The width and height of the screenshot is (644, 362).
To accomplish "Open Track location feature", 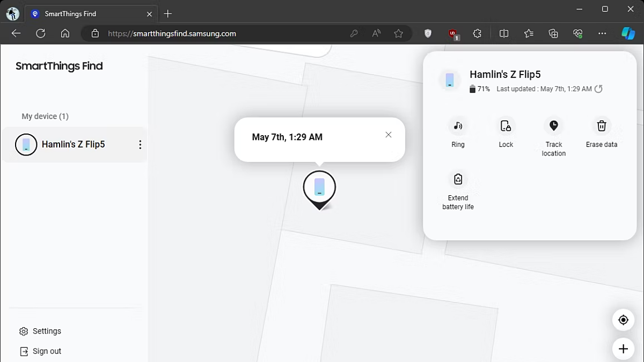I will pyautogui.click(x=553, y=126).
